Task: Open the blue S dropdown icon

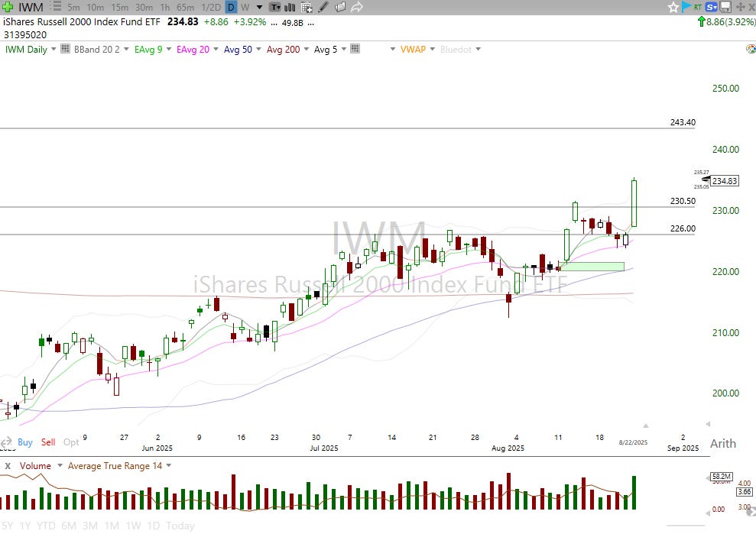Action: coord(711,7)
